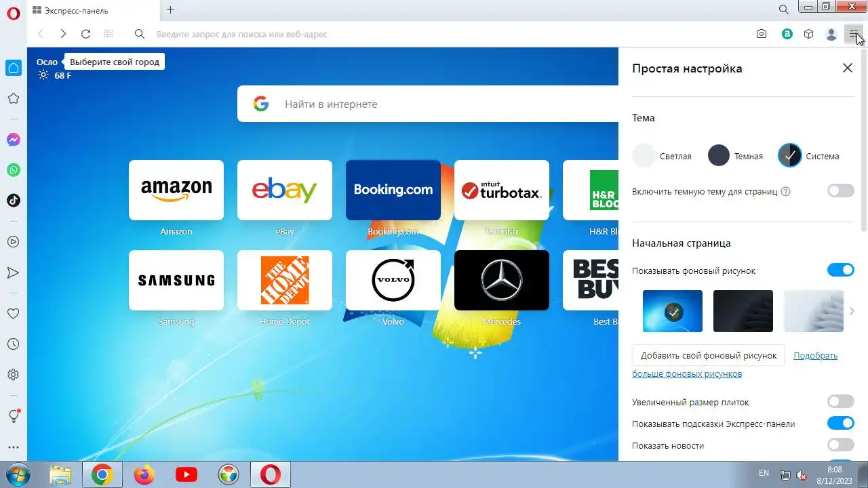
Task: Open History clock icon in sidebar
Action: click(13, 344)
